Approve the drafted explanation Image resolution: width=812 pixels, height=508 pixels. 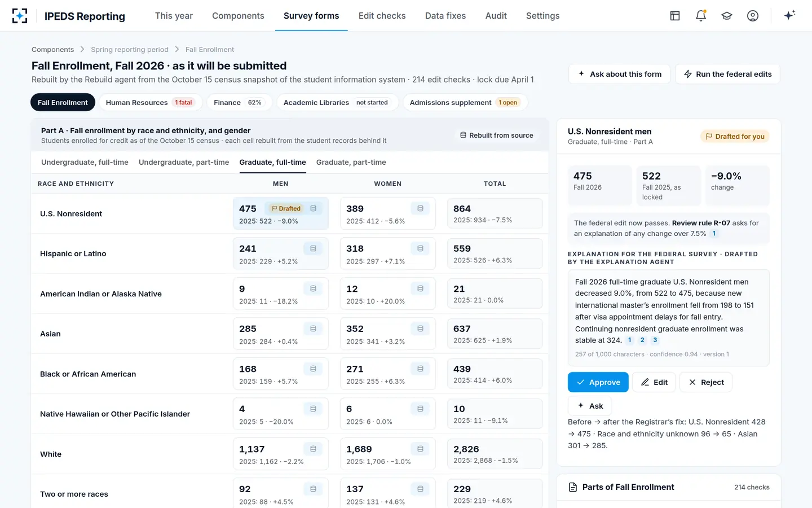click(x=598, y=382)
